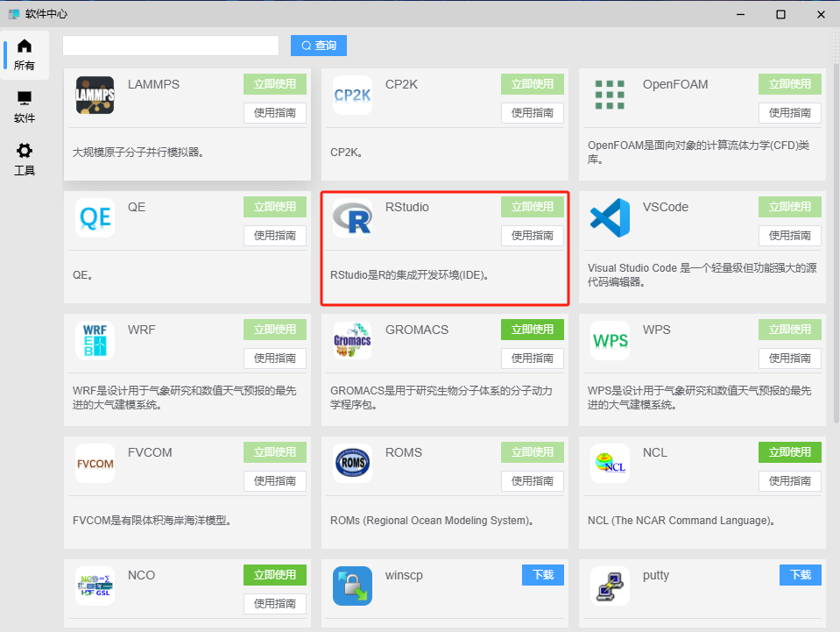This screenshot has height=632, width=840.
Task: Click the GROMACS title label
Action: pyautogui.click(x=417, y=330)
